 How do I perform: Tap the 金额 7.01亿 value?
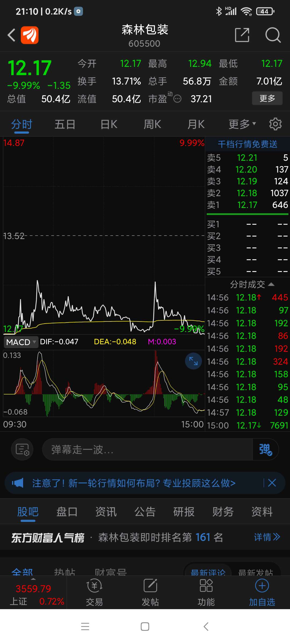coord(269,81)
